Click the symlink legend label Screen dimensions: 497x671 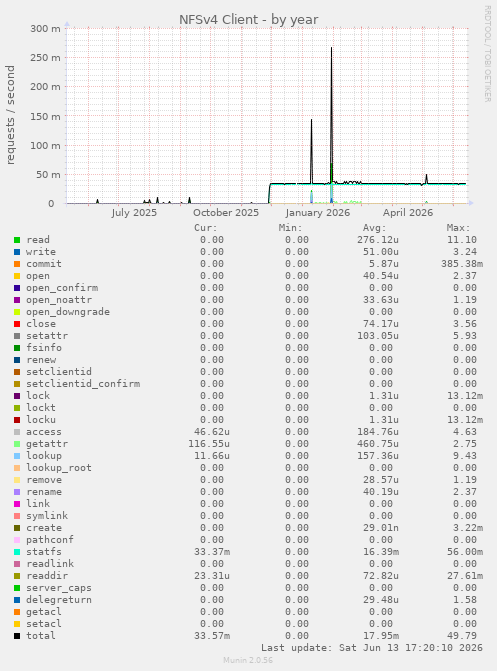tap(47, 516)
